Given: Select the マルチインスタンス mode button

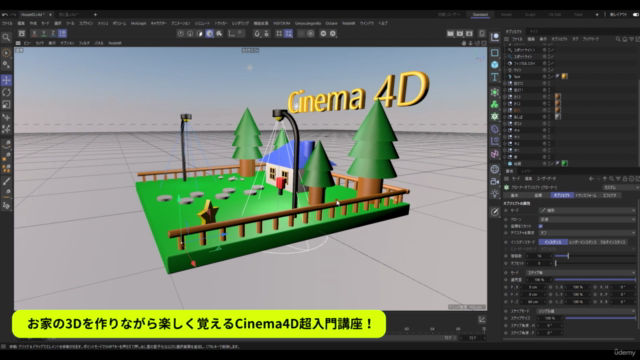Looking at the screenshot, I should [612, 242].
